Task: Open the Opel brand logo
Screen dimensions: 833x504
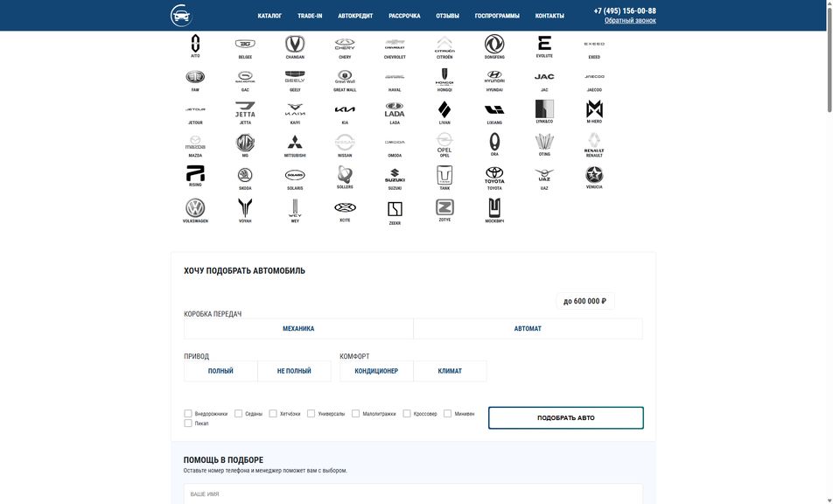Action: [444, 143]
